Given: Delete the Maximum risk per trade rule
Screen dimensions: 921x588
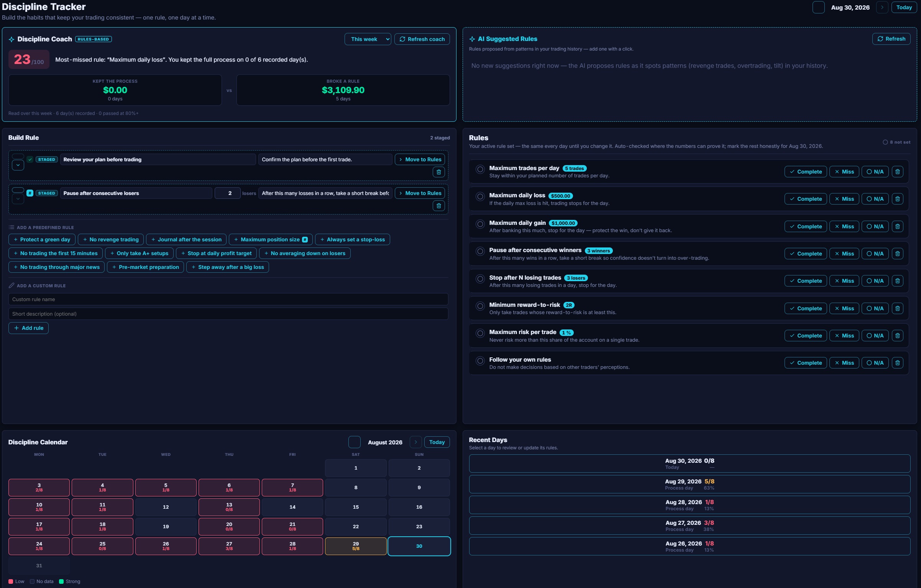Looking at the screenshot, I should click(898, 336).
